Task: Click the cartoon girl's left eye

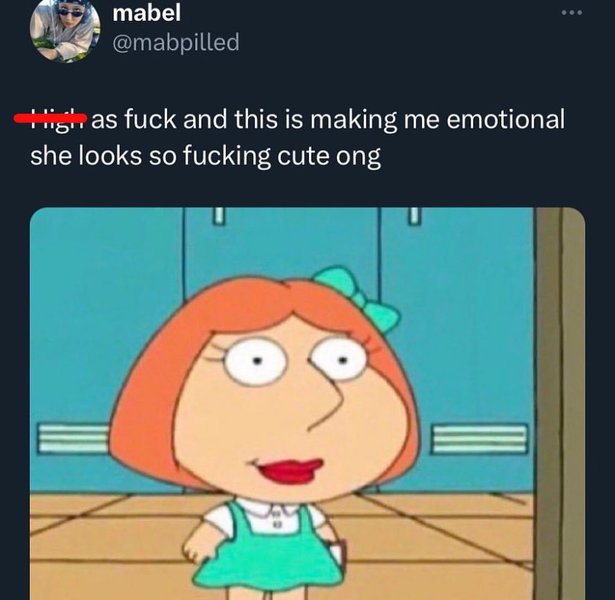Action: click(247, 362)
